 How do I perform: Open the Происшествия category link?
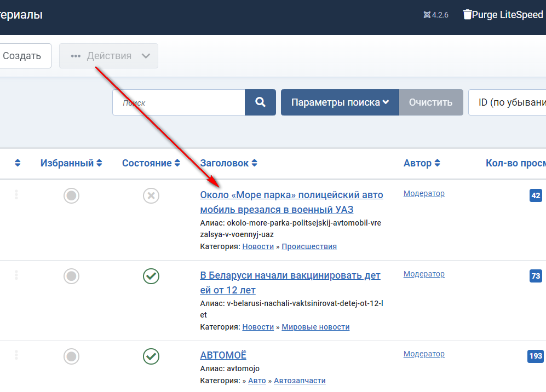(309, 246)
